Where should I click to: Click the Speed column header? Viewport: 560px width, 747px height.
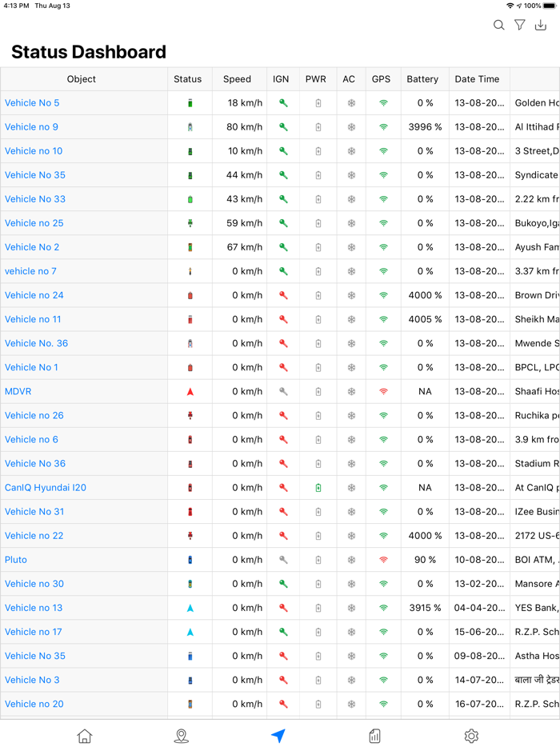237,79
